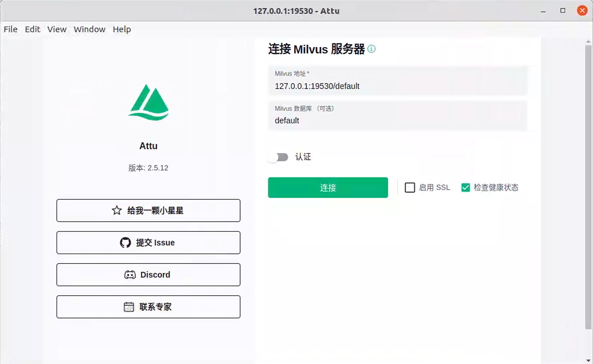Toggle the 认证 authentication switch
The image size is (593, 364).
tap(278, 157)
